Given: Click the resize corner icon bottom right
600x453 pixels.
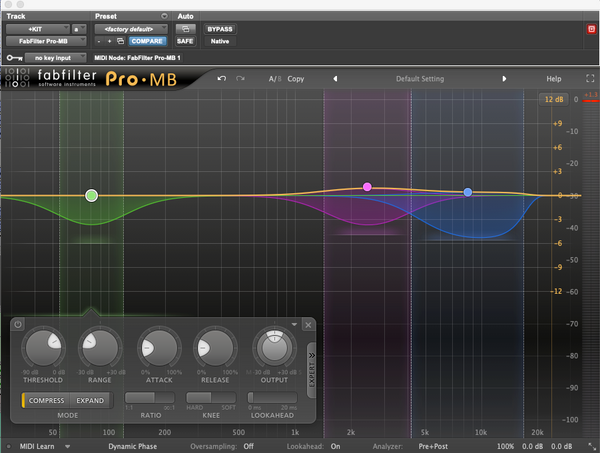Looking at the screenshot, I should 592,446.
